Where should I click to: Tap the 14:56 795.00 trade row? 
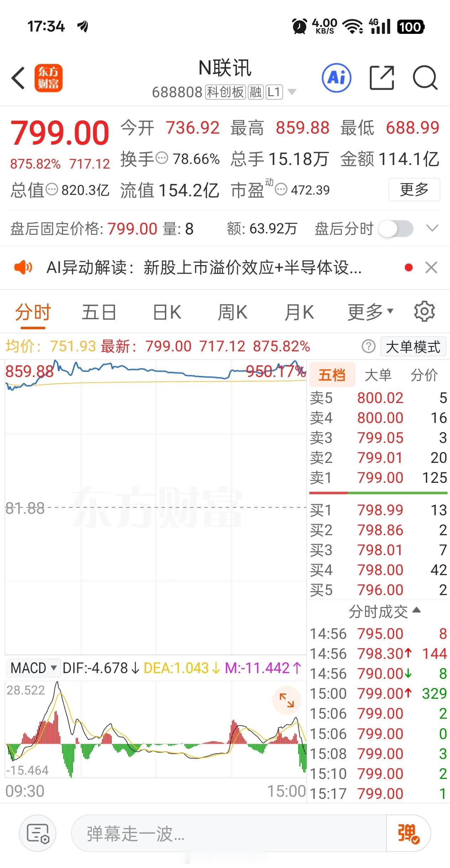click(378, 634)
